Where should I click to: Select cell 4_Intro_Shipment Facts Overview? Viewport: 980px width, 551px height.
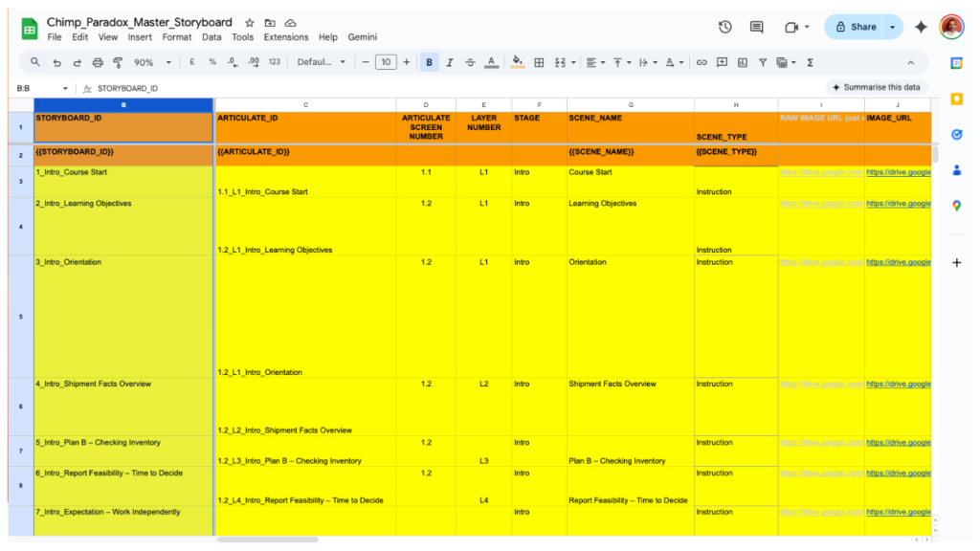pyautogui.click(x=123, y=407)
